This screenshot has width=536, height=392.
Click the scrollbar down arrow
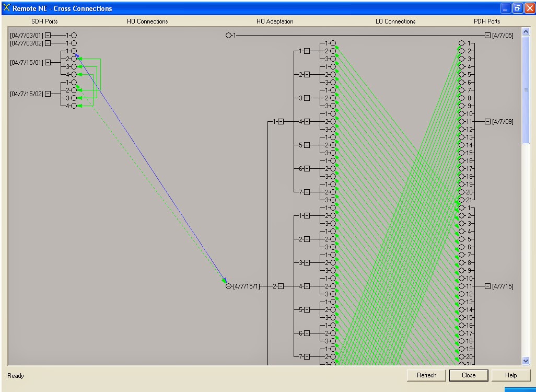tap(526, 360)
